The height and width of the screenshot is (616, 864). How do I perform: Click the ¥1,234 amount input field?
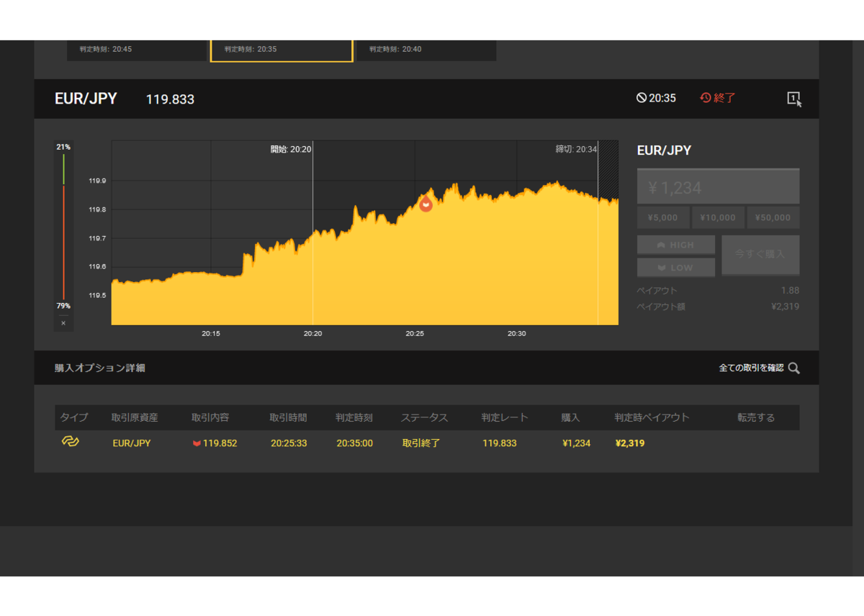pos(718,187)
